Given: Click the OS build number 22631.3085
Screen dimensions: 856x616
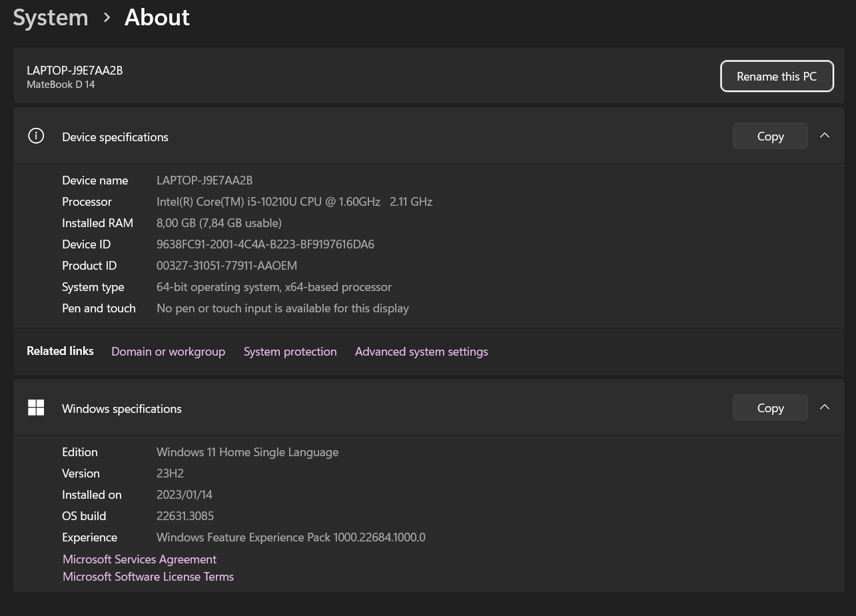Looking at the screenshot, I should pos(185,516).
